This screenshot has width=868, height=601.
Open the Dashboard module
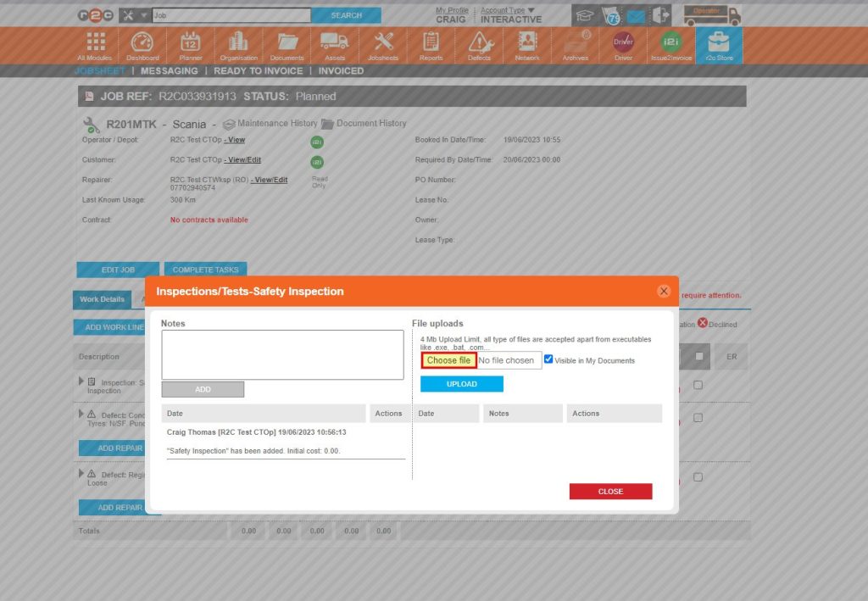coord(142,44)
